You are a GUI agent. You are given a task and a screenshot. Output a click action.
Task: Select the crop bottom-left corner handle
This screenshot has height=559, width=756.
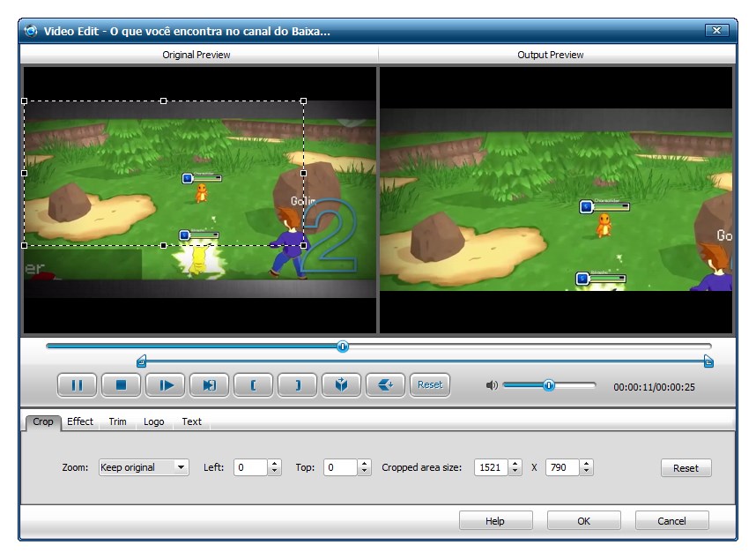(25, 245)
